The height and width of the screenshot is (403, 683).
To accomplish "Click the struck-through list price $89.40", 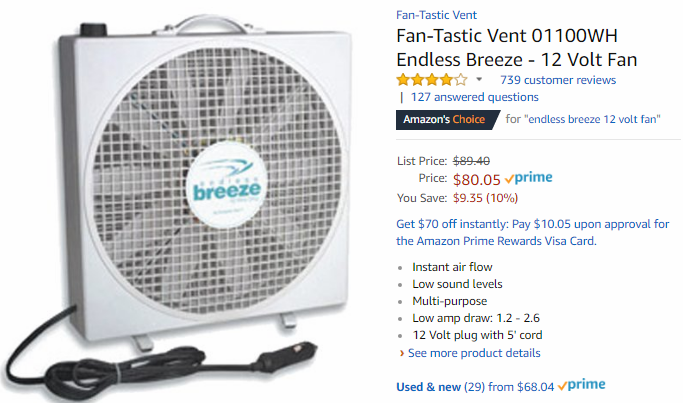I will 471,161.
